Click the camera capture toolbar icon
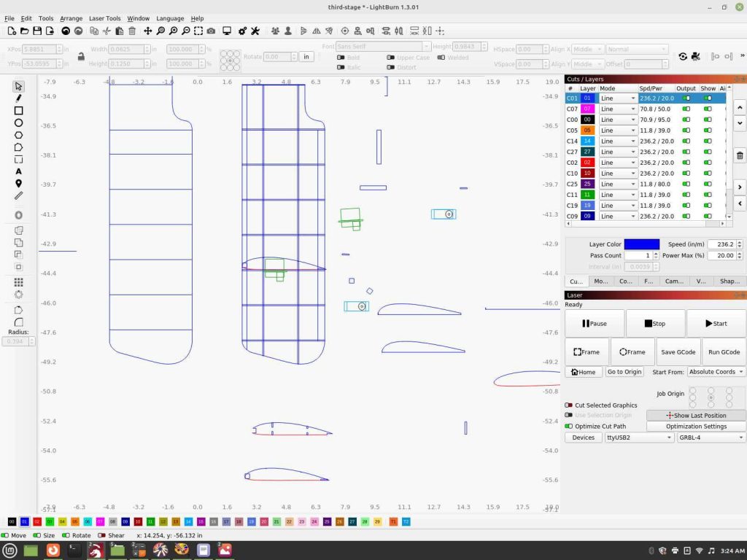The image size is (747, 560). point(211,31)
